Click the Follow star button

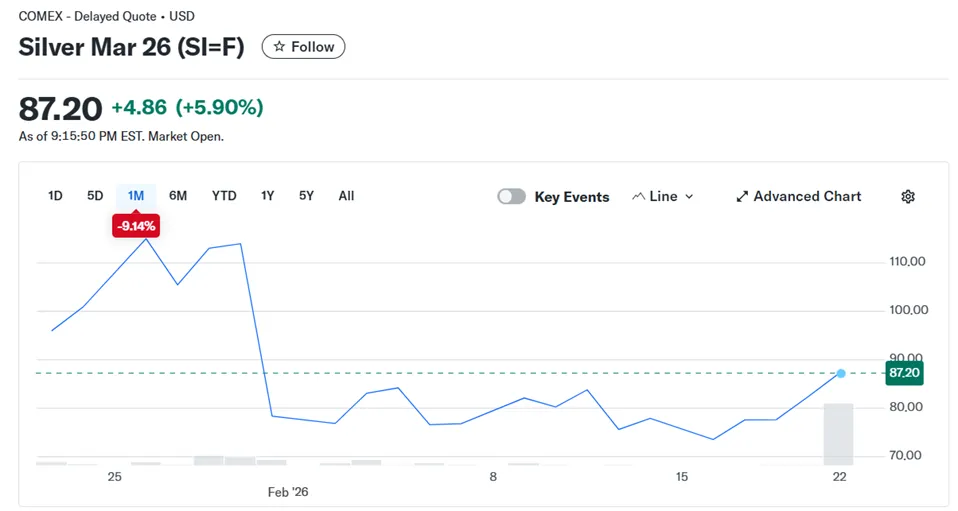tap(303, 47)
